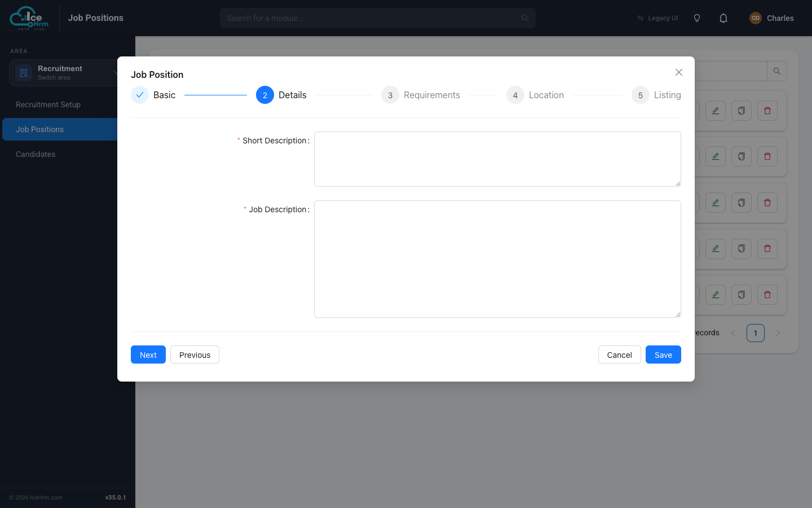Image resolution: width=812 pixels, height=508 pixels.
Task: Click the search magnifier in the module search
Action: [x=525, y=18]
